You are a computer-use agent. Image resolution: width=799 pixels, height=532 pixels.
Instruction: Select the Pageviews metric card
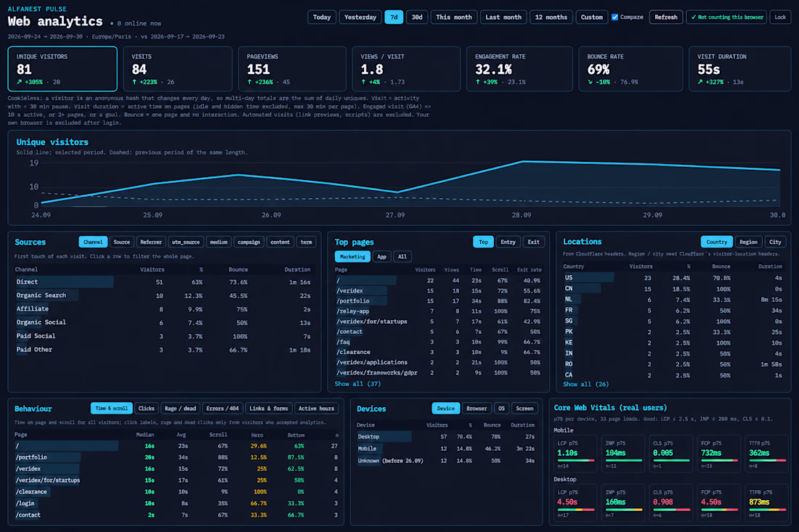tap(292, 69)
